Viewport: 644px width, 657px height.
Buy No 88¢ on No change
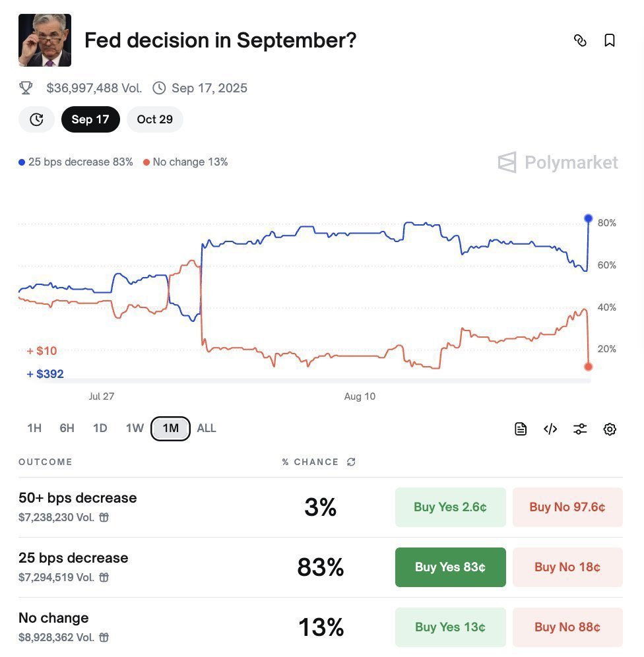coord(567,627)
